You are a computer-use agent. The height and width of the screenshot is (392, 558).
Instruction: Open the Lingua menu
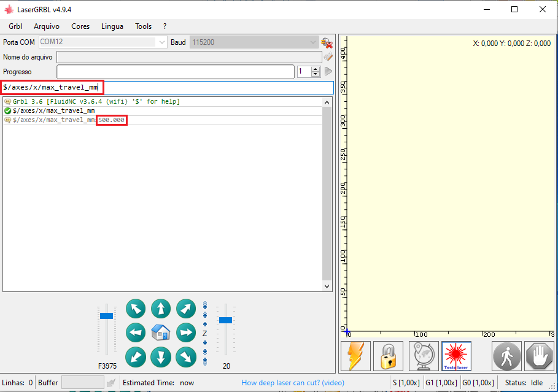112,26
